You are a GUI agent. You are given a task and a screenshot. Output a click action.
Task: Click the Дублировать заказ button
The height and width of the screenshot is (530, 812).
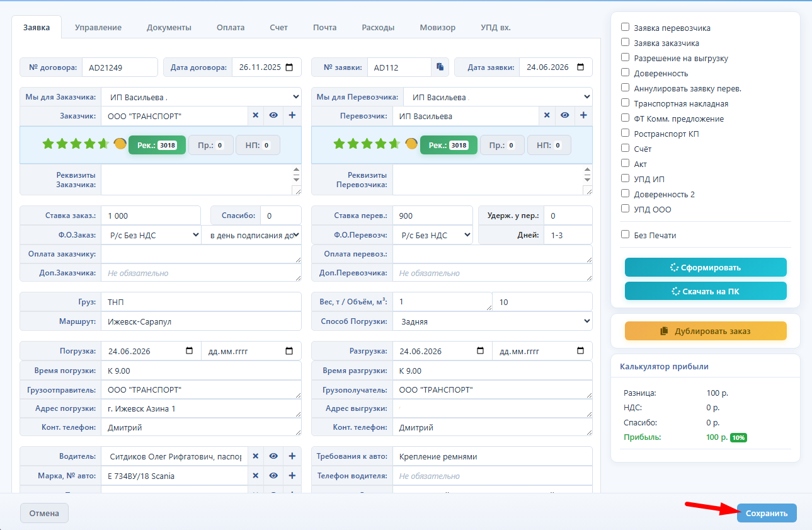706,331
